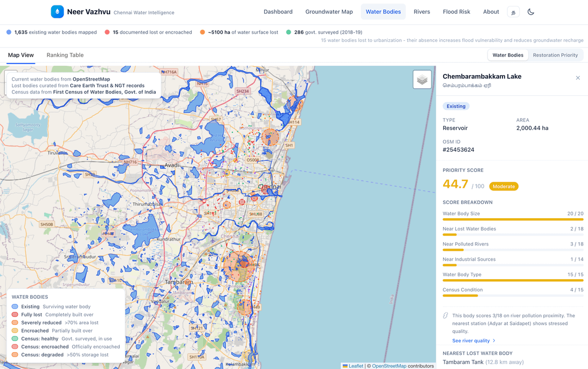Toggle view to Water Bodies
The height and width of the screenshot is (369, 588).
[x=507, y=55]
